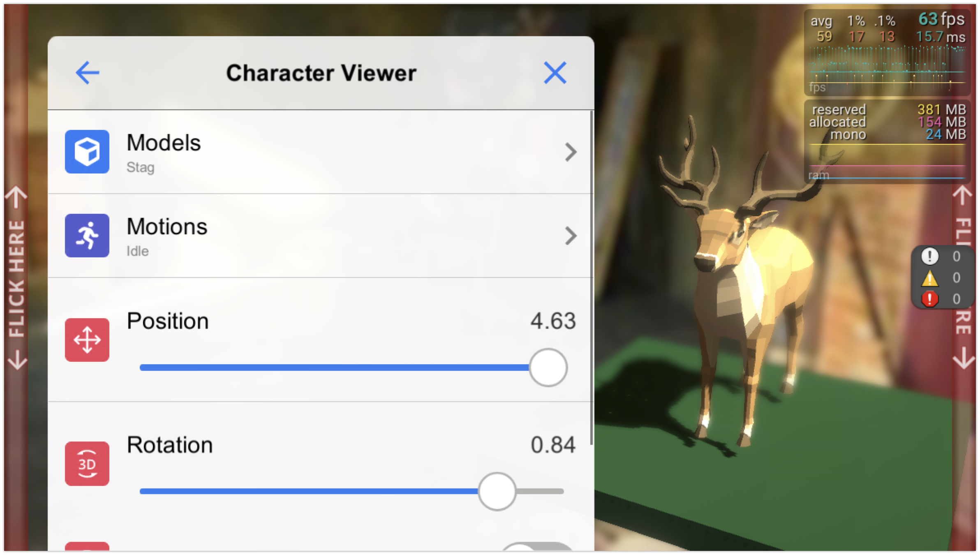
Task: Click the back arrow in Character Viewer
Action: [x=87, y=72]
